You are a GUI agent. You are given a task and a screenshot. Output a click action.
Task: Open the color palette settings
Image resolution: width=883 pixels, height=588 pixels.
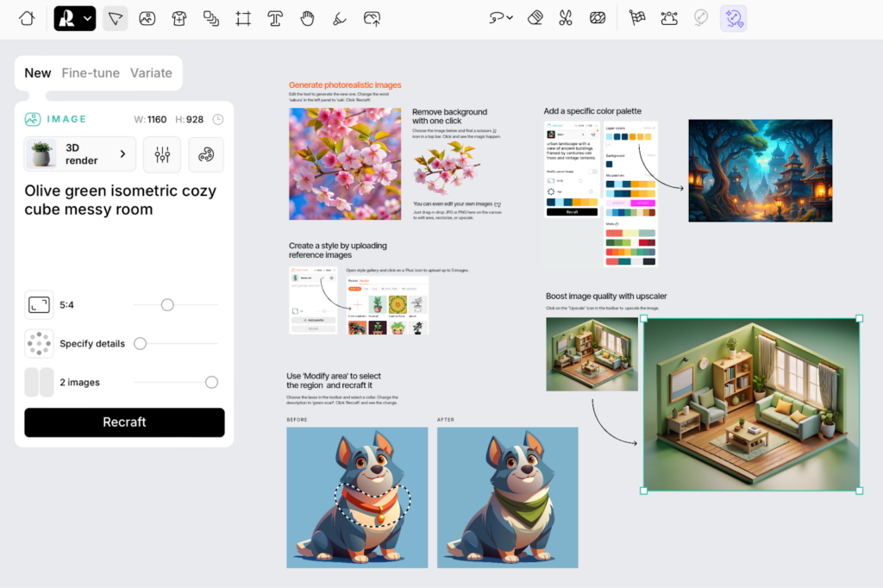click(x=205, y=154)
